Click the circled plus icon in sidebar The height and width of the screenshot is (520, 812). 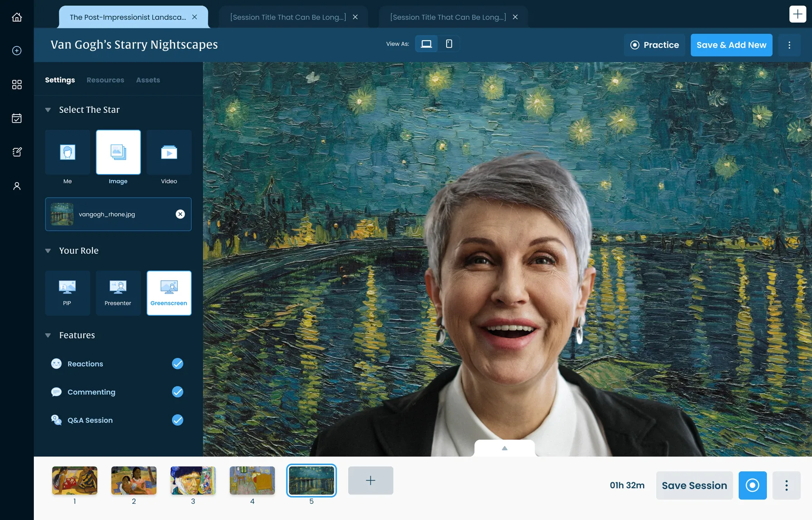[x=17, y=51]
